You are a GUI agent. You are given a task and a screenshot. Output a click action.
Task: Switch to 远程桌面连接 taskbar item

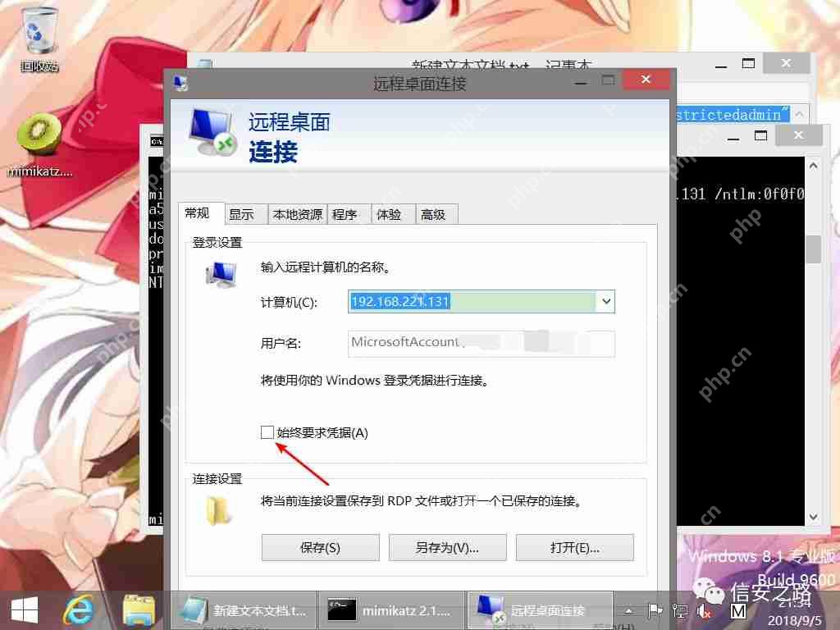540,610
